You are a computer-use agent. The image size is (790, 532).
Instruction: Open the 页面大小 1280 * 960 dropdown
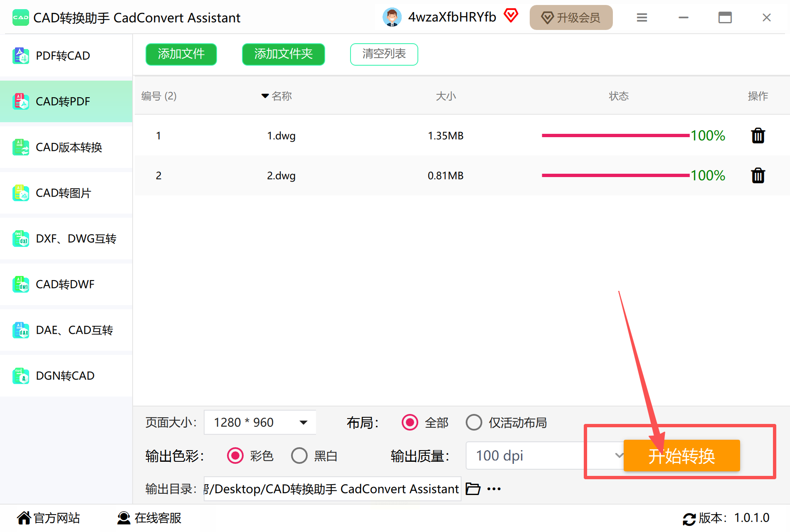coord(260,423)
